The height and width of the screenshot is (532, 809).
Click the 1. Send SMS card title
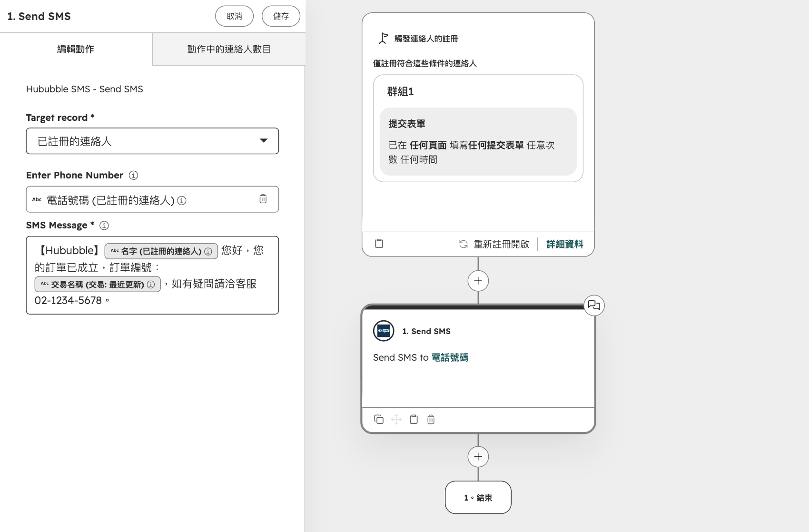coord(426,331)
